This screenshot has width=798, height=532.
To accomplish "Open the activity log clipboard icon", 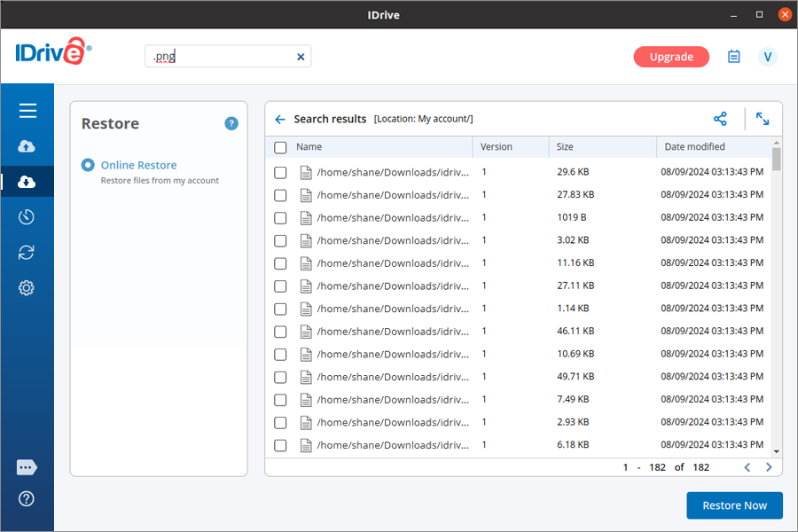I will point(733,57).
